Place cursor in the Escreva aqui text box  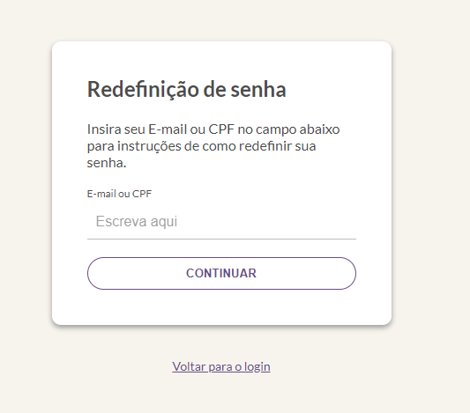pyautogui.click(x=221, y=222)
